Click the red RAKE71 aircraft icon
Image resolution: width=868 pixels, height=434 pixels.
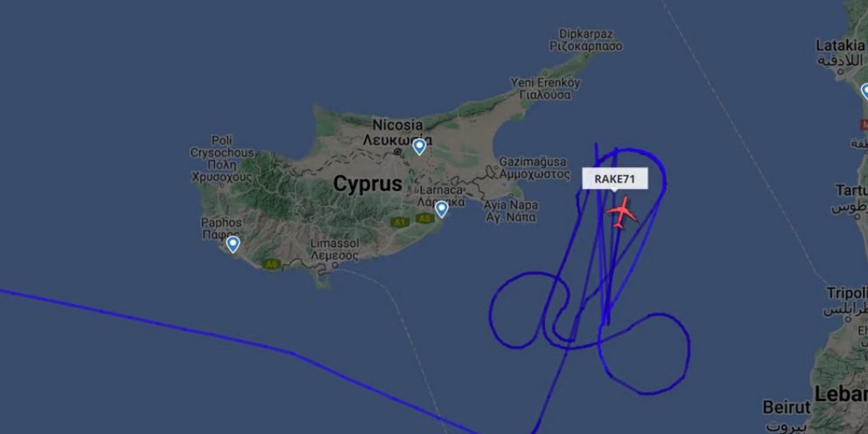[621, 213]
